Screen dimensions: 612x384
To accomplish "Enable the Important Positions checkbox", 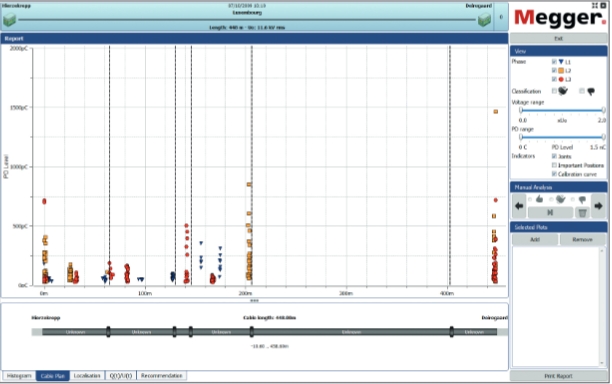I will click(554, 165).
